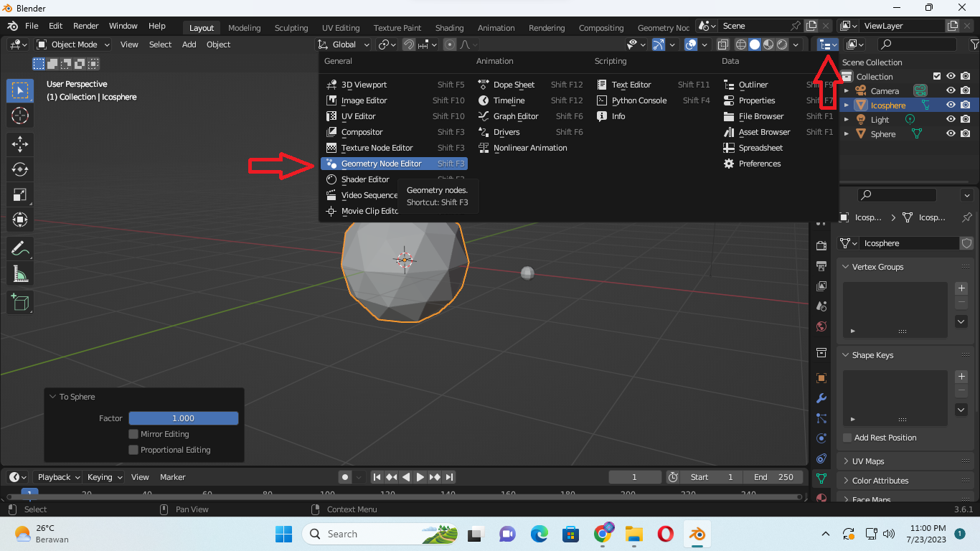Open the Physics properties tab
980x551 pixels.
821,438
